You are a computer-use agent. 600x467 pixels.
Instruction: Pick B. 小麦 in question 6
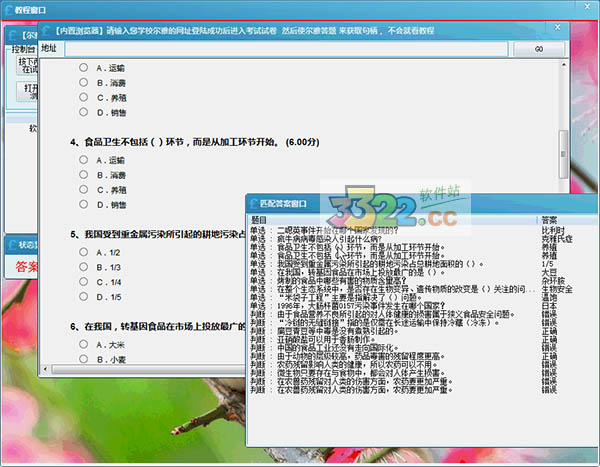[x=83, y=359]
